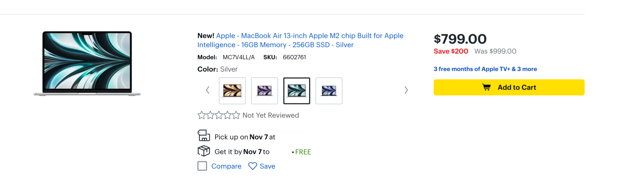Click the selected Silver color thumbnail

297,91
